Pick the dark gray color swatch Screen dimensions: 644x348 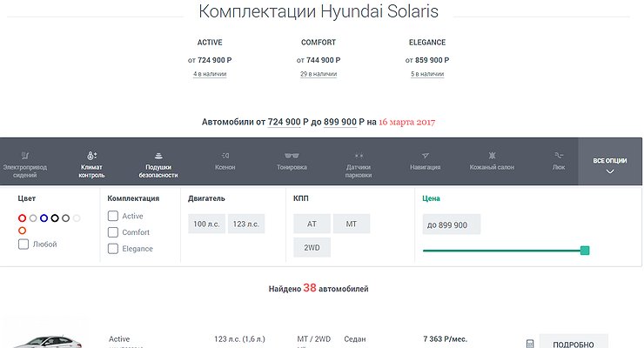click(x=66, y=217)
